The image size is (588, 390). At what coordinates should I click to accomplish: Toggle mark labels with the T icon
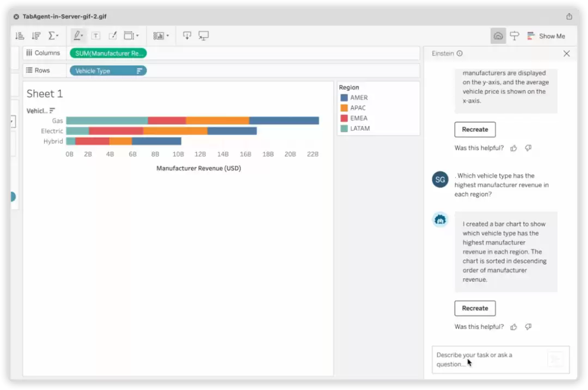[x=96, y=35]
